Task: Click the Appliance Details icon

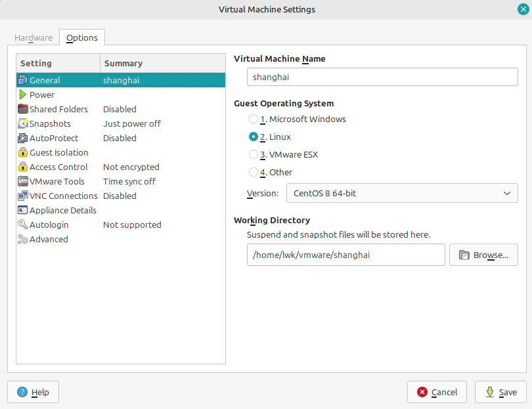Action: (x=23, y=210)
